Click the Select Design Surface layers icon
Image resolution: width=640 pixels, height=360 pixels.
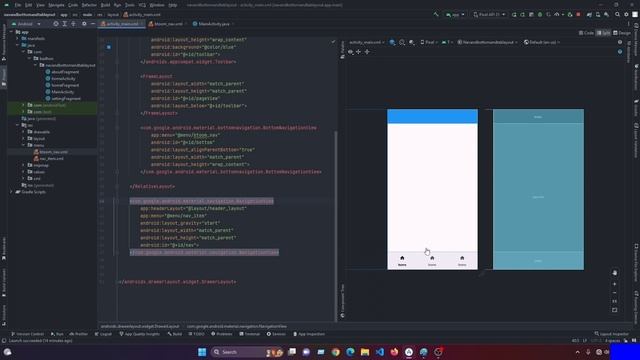tap(392, 42)
